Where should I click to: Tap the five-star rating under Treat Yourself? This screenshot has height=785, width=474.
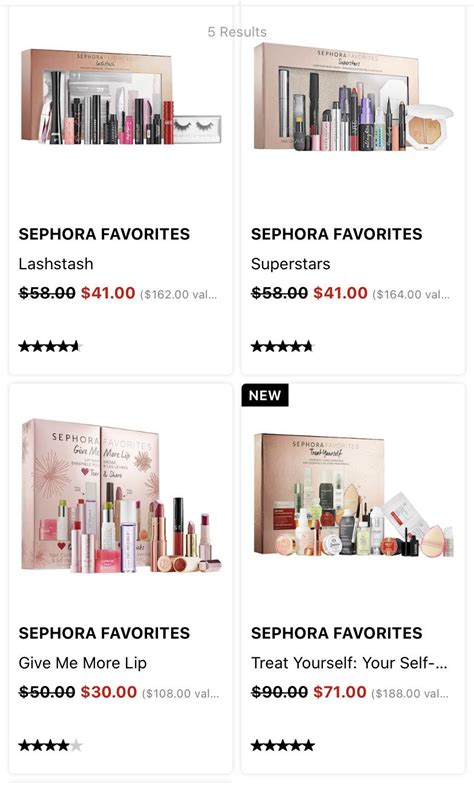283,745
